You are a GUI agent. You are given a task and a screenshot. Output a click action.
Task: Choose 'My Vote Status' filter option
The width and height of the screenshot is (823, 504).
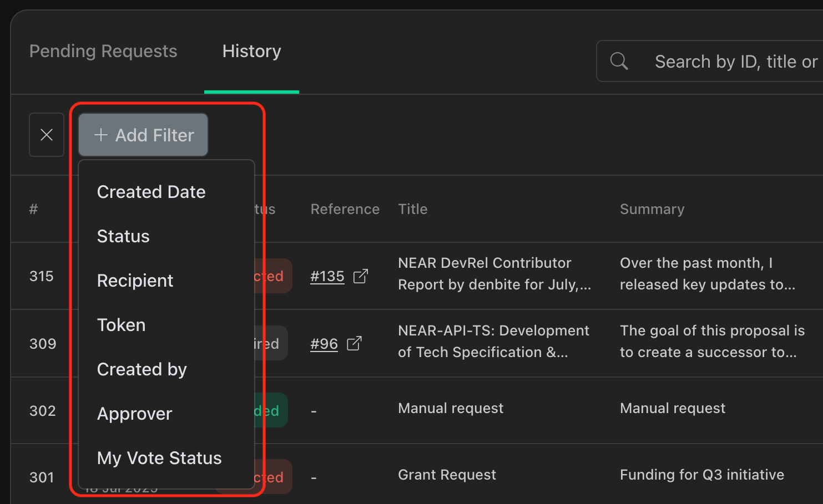159,457
